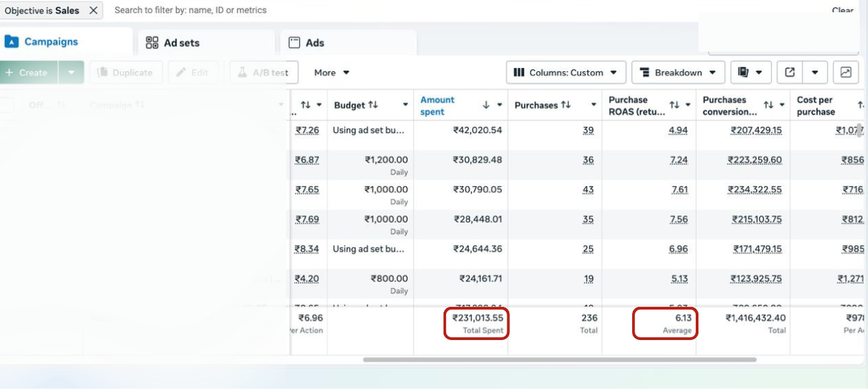Screen dimensions: 868x389
Task: Click Budget column sort arrows
Action: [x=373, y=105]
